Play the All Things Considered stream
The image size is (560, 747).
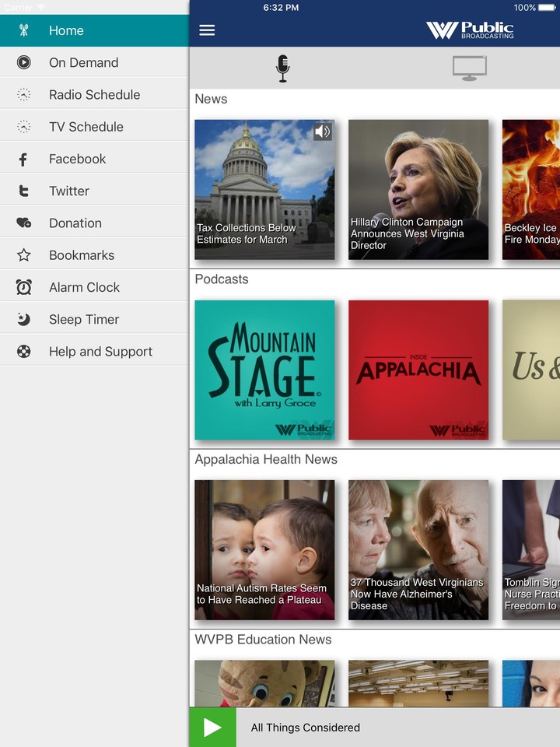coord(212,728)
